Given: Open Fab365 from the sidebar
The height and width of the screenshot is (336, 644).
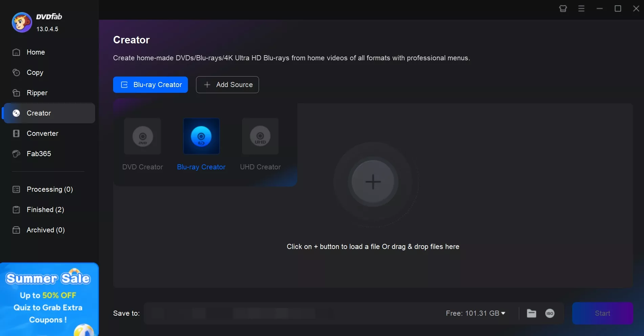Looking at the screenshot, I should click(x=39, y=154).
